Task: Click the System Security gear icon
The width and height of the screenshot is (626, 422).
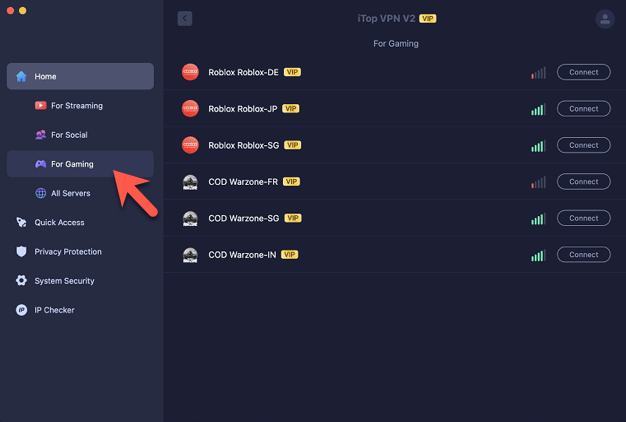Action: pyautogui.click(x=21, y=281)
